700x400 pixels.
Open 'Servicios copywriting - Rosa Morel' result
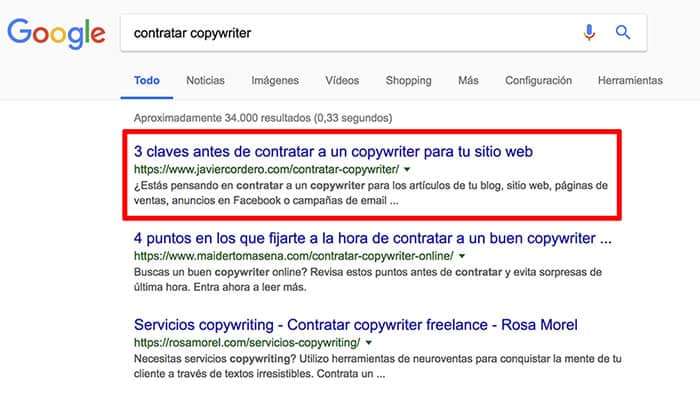[x=355, y=325]
